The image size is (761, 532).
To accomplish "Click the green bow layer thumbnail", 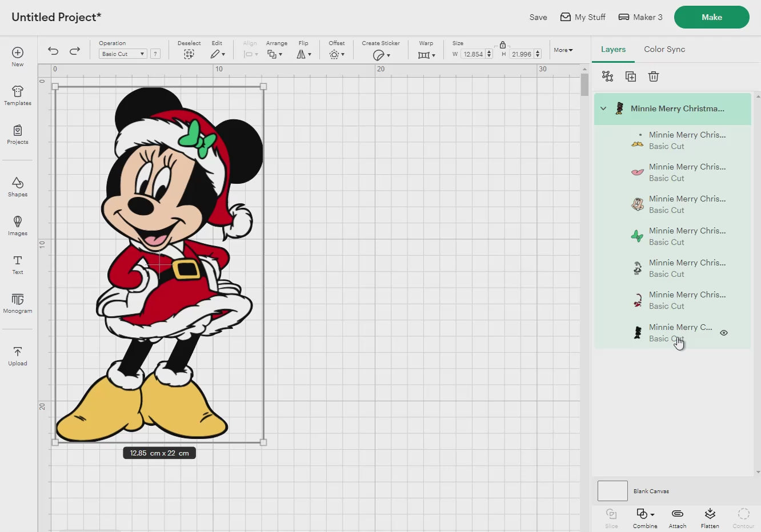I will pos(637,236).
